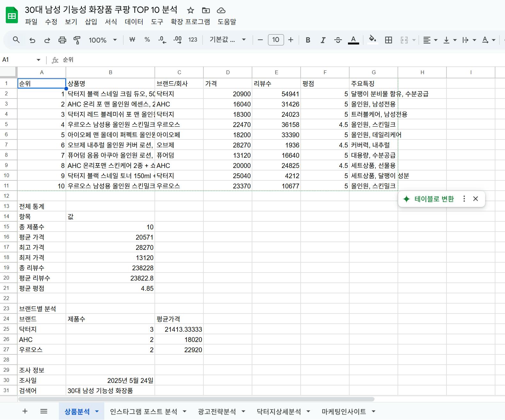Expand the name box dropdown arrow
The width and height of the screenshot is (505, 420).
coord(38,60)
